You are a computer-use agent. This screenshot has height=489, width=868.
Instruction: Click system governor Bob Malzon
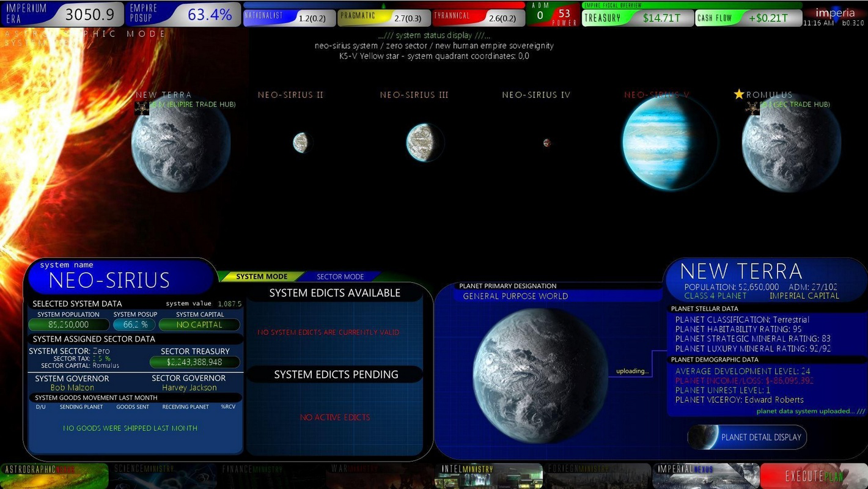coord(72,388)
